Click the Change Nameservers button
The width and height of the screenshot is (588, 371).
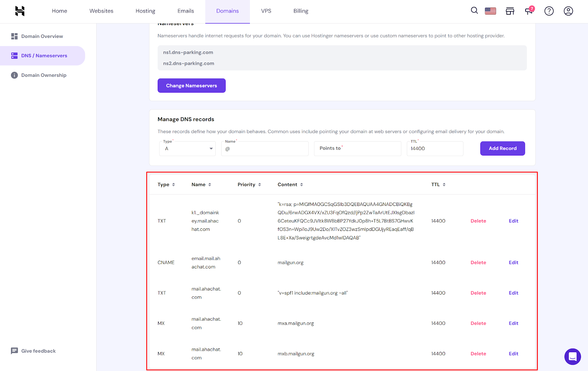click(x=191, y=86)
